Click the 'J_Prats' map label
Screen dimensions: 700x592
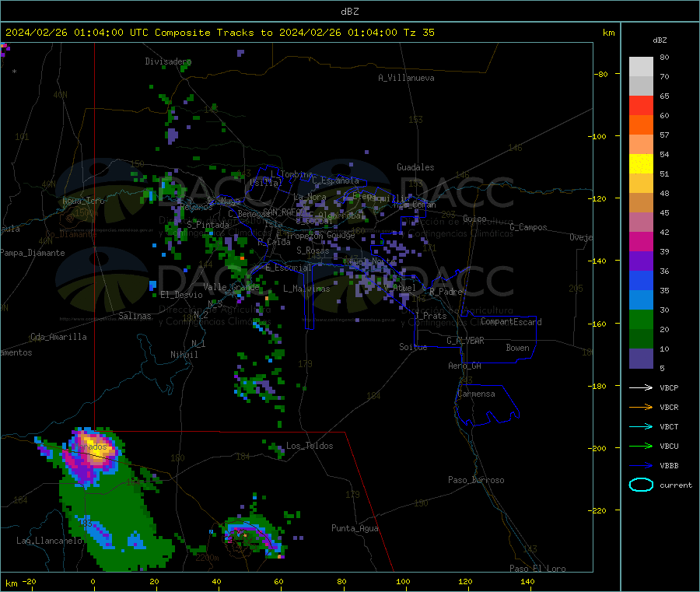click(431, 315)
